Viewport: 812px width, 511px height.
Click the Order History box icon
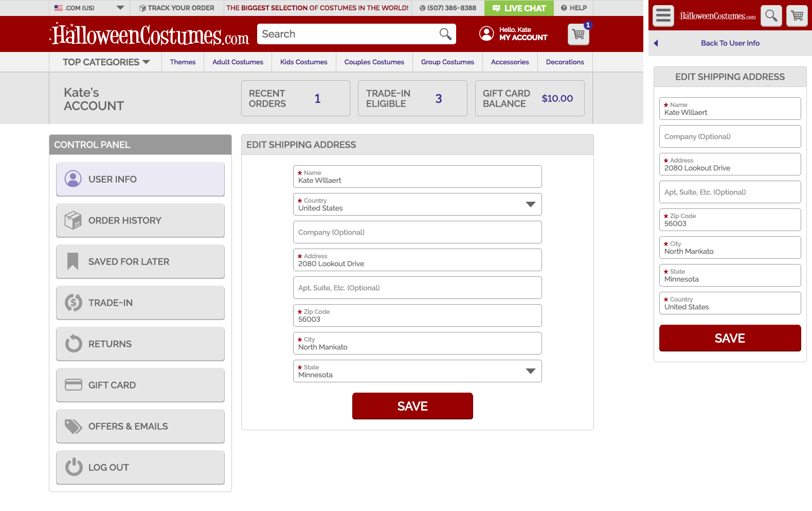[x=73, y=220]
